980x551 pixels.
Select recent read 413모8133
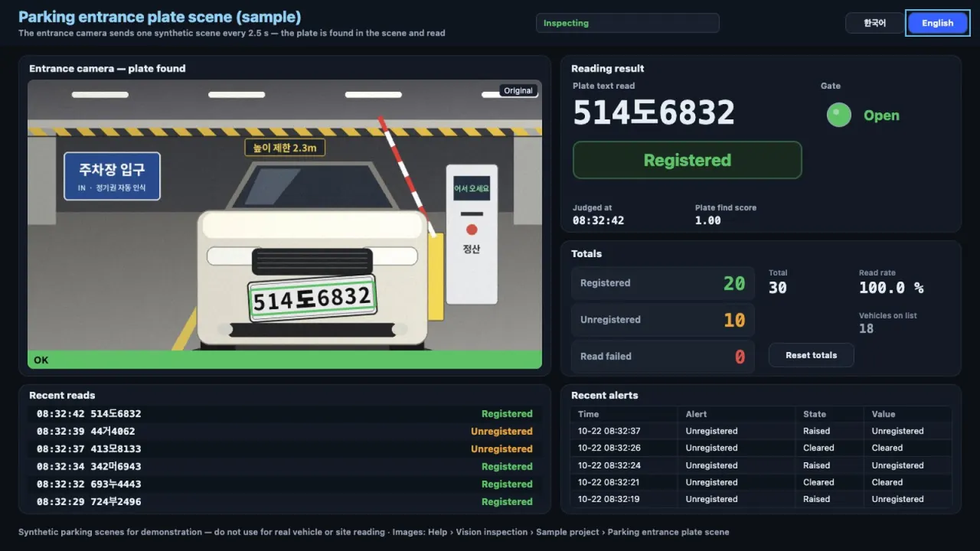pyautogui.click(x=285, y=449)
